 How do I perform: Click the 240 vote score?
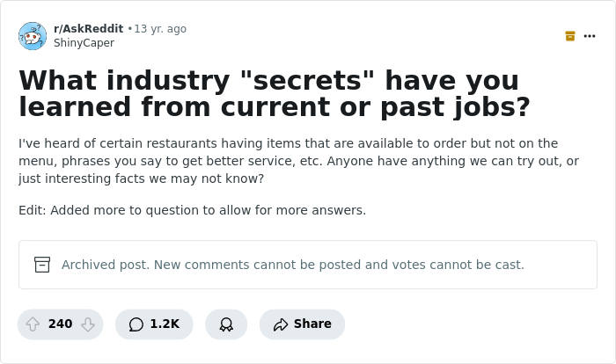(60, 324)
